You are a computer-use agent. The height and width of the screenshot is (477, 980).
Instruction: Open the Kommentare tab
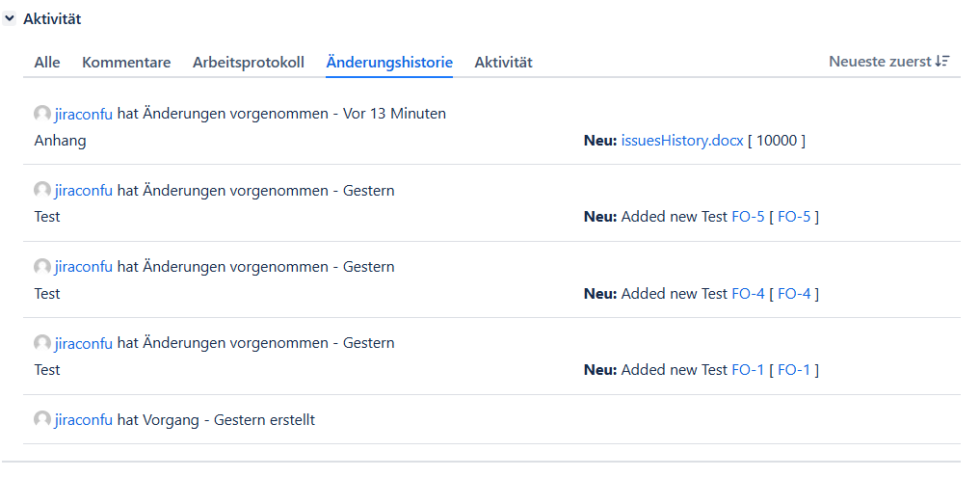pos(126,63)
